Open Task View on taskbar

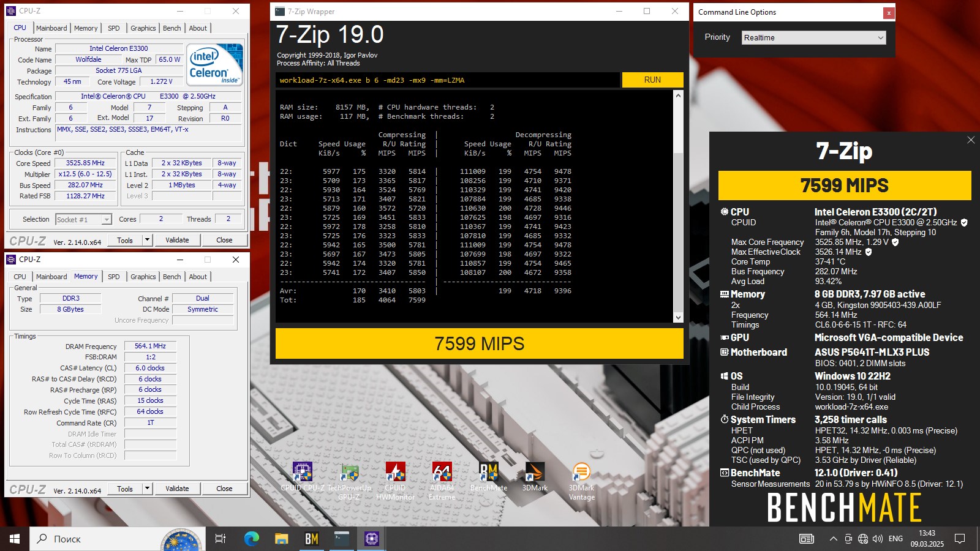(x=221, y=539)
